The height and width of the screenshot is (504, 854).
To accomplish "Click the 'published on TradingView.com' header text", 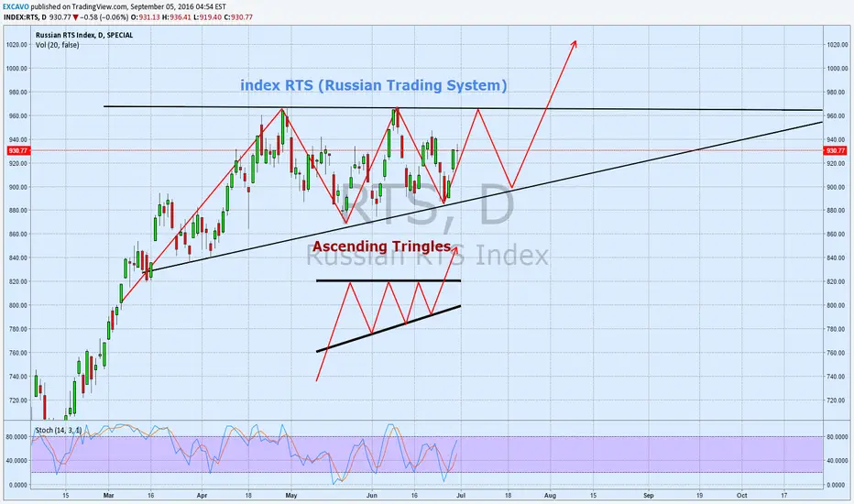I will coord(79,7).
